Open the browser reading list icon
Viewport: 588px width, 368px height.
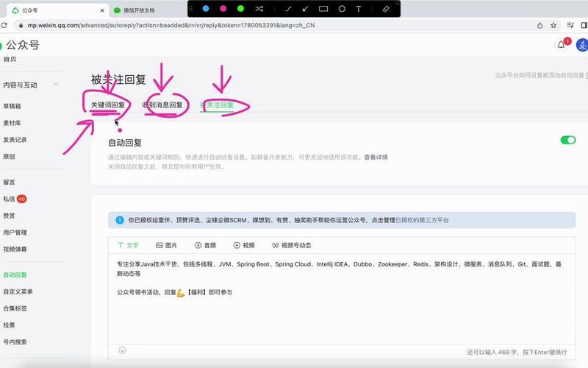coord(570,25)
